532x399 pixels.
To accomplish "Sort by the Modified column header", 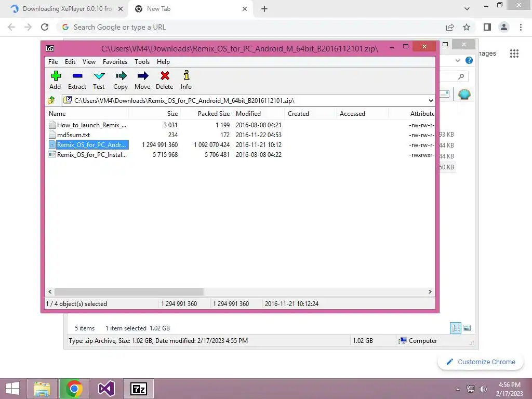I will [x=259, y=114].
